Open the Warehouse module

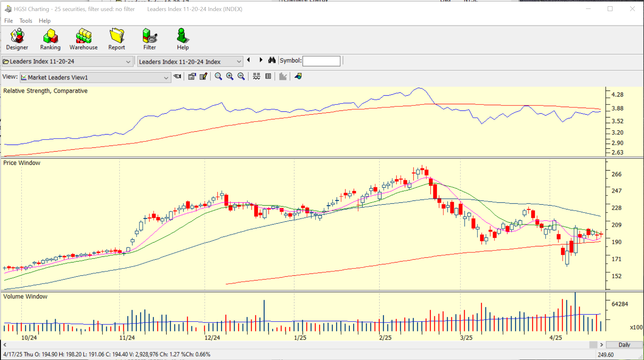pyautogui.click(x=84, y=39)
